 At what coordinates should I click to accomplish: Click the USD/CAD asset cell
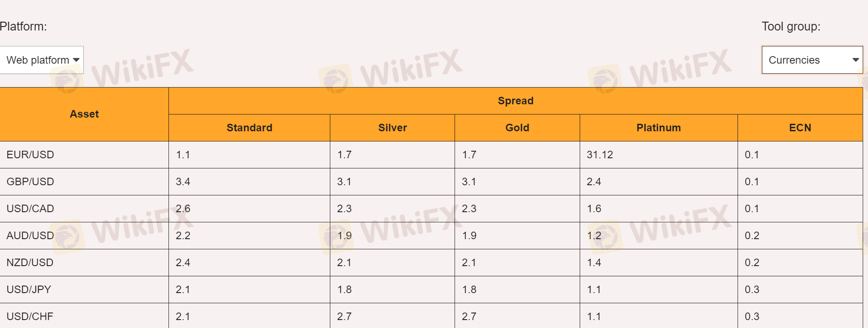[31, 209]
